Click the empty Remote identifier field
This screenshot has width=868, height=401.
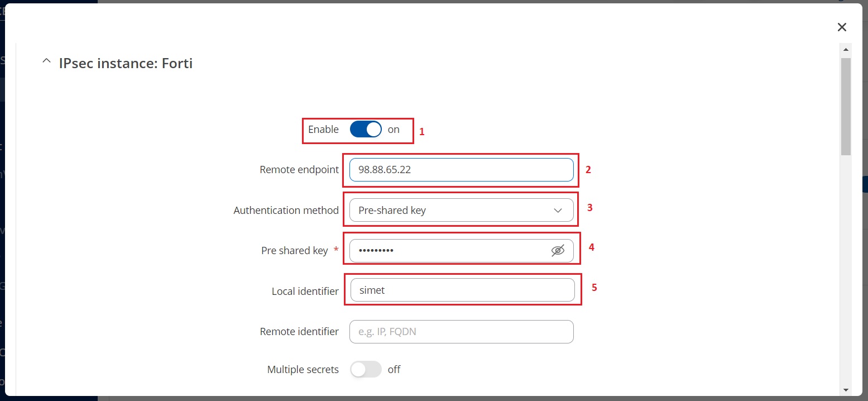(x=461, y=332)
